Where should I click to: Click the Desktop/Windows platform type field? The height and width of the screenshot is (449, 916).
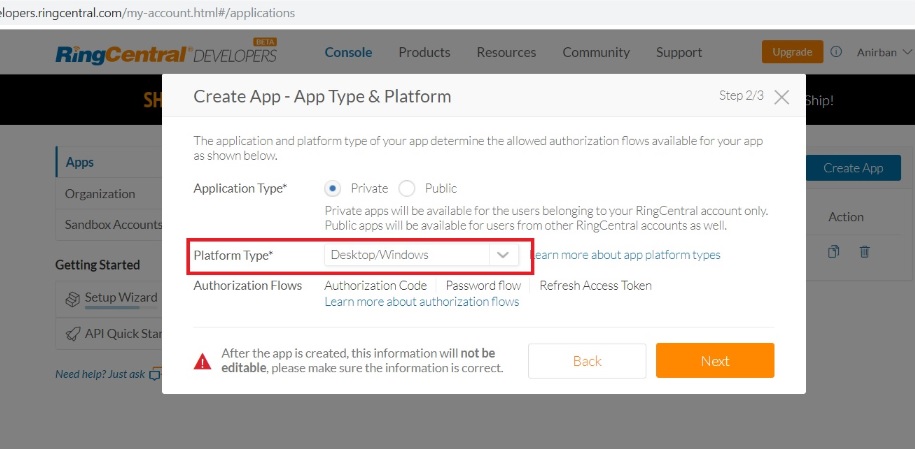[406, 255]
